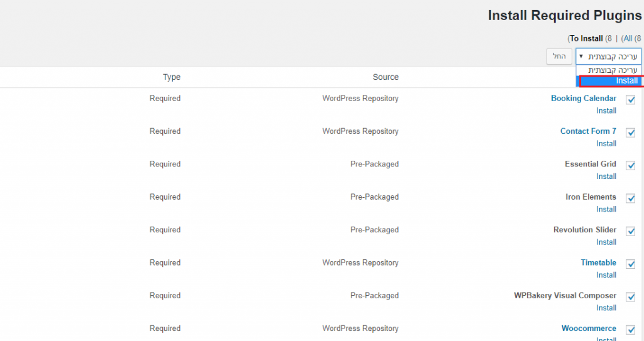Image resolution: width=644 pixels, height=341 pixels.
Task: Click Install under Contact Form 7
Action: pos(606,143)
